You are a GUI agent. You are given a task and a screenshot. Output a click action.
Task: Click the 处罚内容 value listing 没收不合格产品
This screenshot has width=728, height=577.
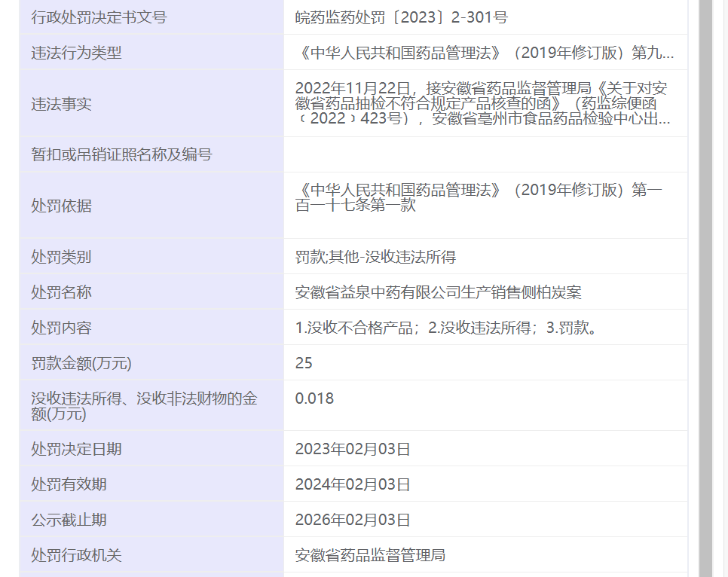click(x=447, y=328)
